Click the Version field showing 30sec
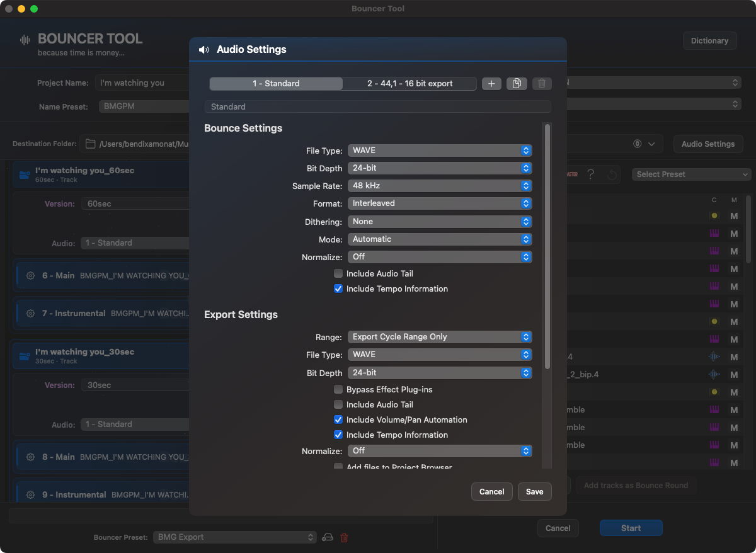This screenshot has height=553, width=756. coord(135,385)
